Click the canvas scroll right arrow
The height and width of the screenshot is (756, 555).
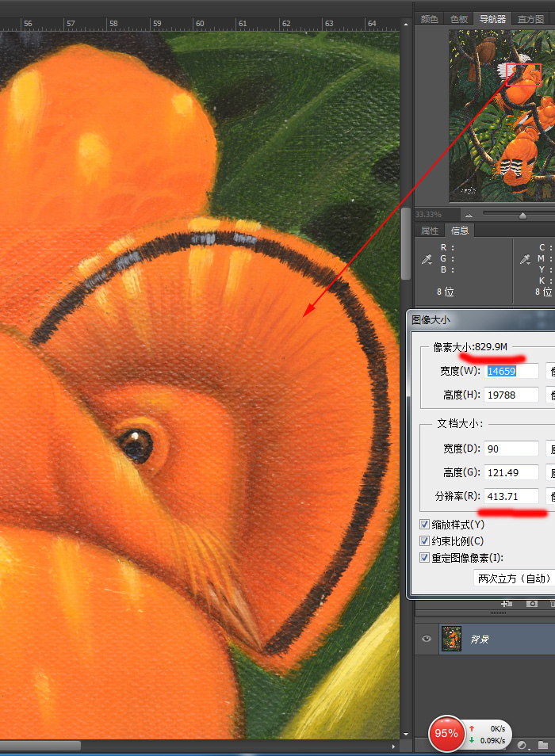click(x=394, y=746)
